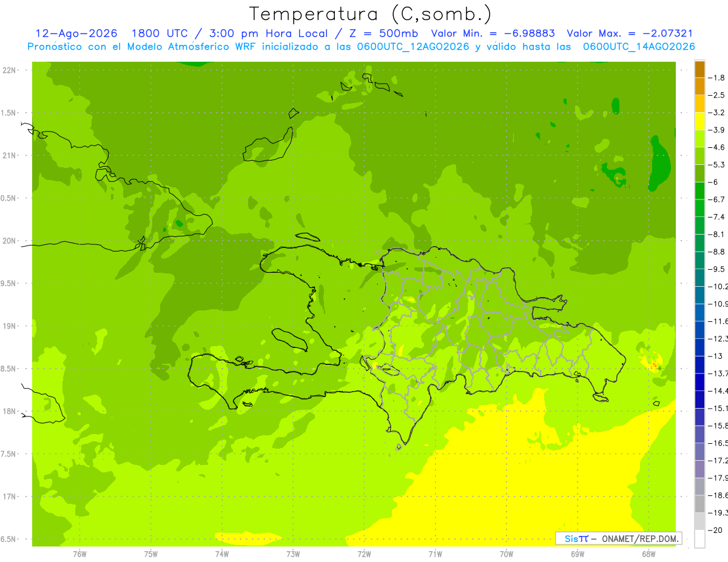Pick the orange swatch between -1.8 and -2.5
Viewport: 728px width, 562px height.
coord(699,86)
